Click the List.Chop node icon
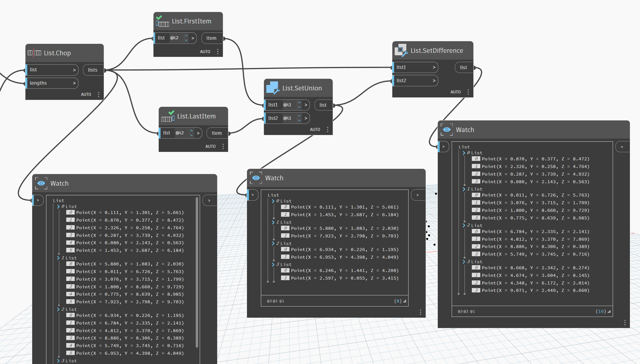 [34, 53]
